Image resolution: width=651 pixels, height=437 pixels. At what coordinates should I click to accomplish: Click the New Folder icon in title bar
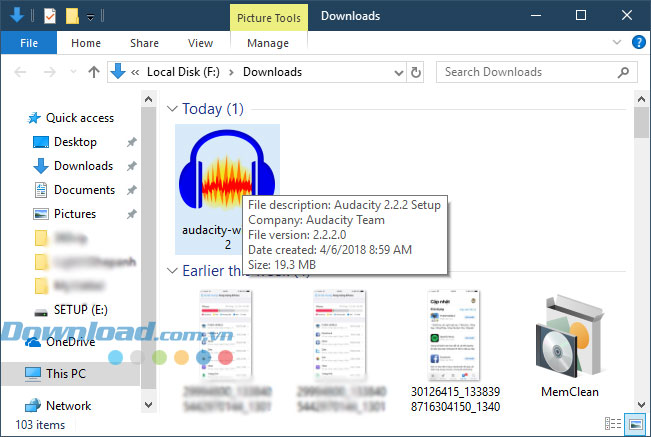(x=72, y=16)
